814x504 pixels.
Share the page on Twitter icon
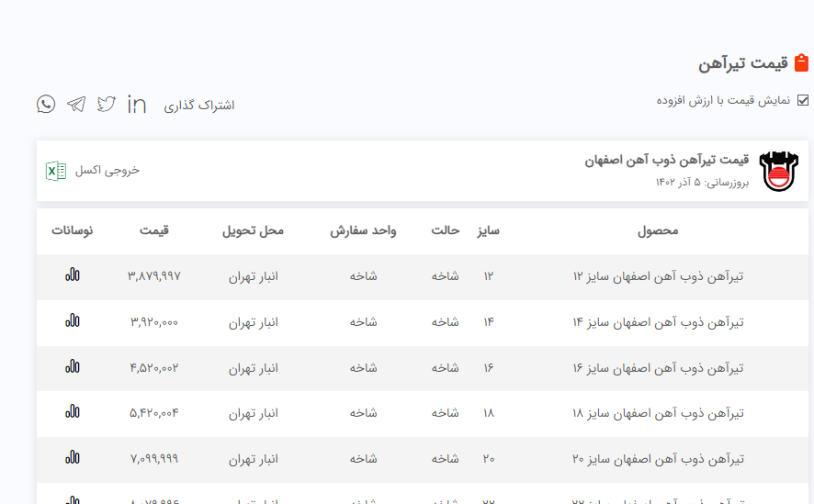click(107, 104)
